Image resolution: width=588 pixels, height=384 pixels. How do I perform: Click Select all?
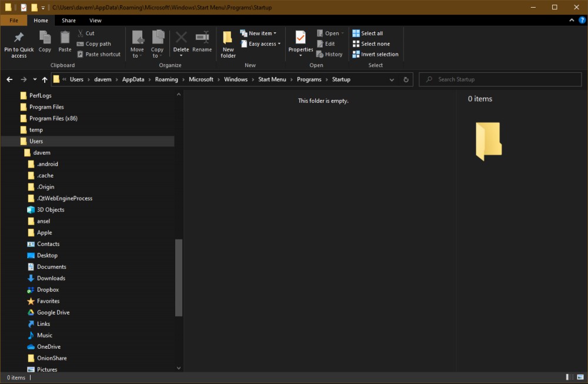[x=367, y=34]
